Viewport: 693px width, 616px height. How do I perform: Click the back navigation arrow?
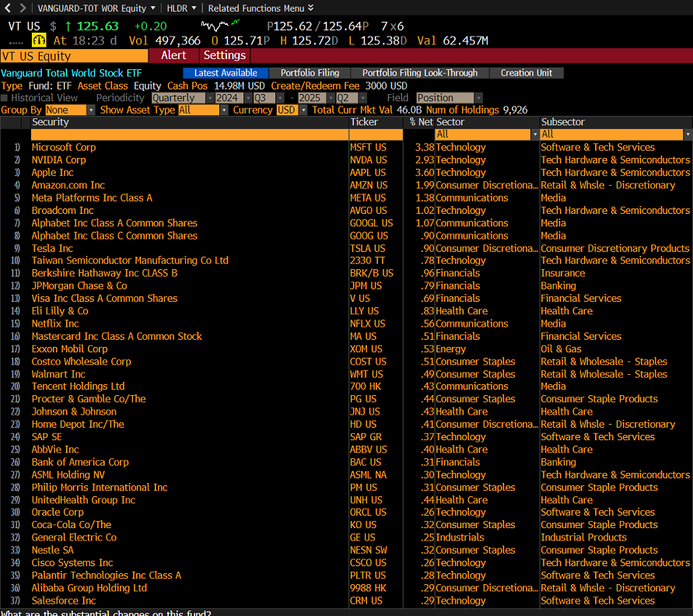point(8,8)
